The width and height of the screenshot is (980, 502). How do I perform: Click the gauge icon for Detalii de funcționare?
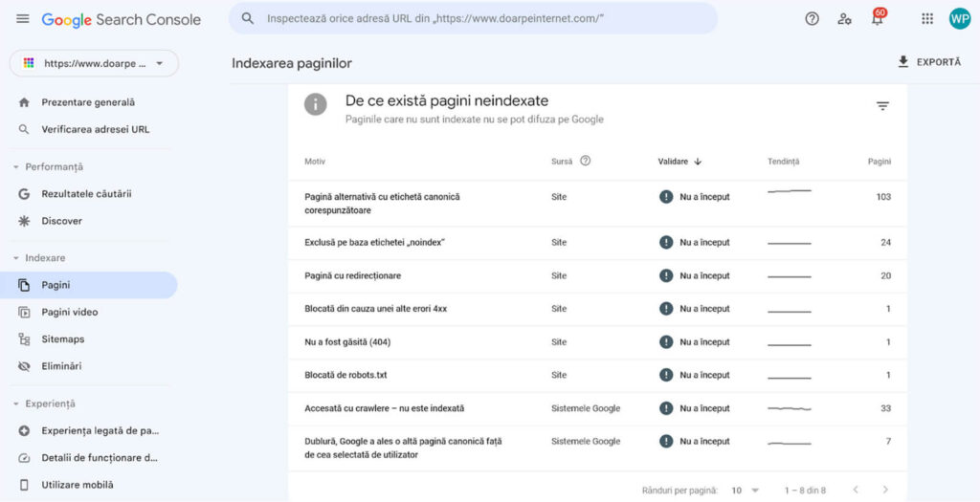[24, 458]
